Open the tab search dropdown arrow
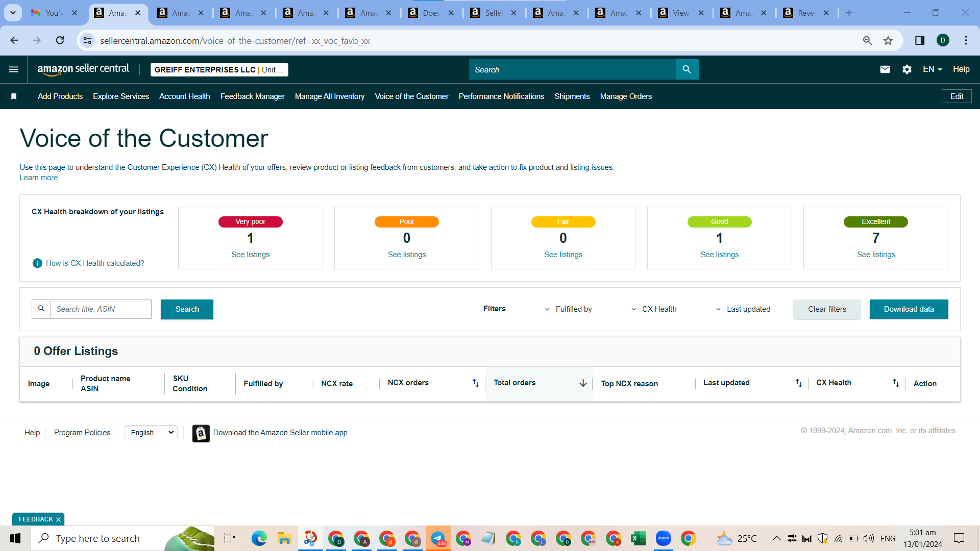980x551 pixels. 13,13
